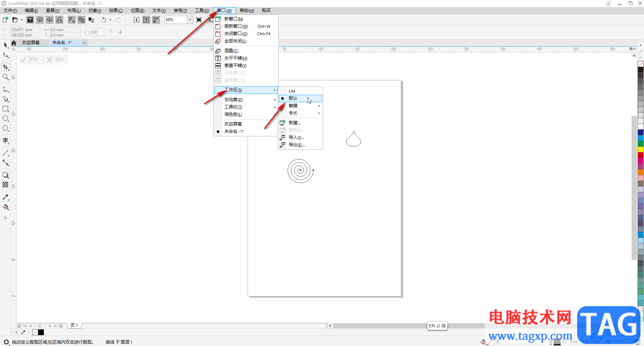Pick the Artistic Media tool
The width and height of the screenshot is (644, 346).
5,99
